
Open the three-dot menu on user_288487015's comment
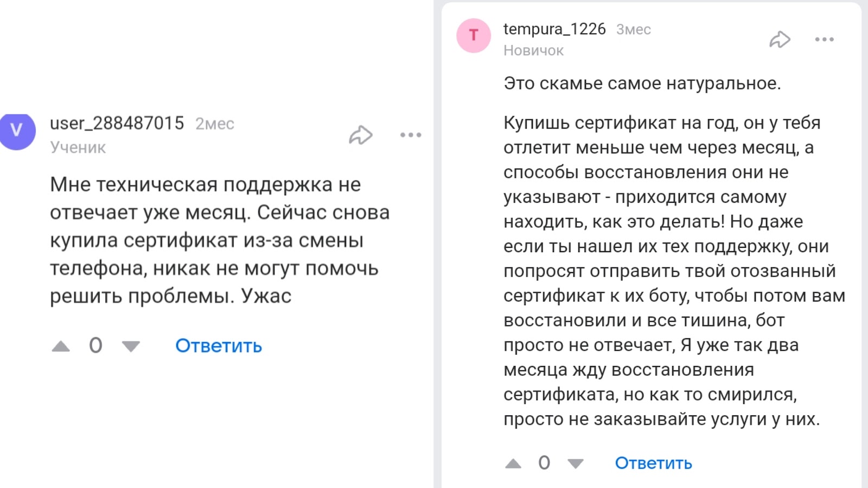[x=411, y=135]
